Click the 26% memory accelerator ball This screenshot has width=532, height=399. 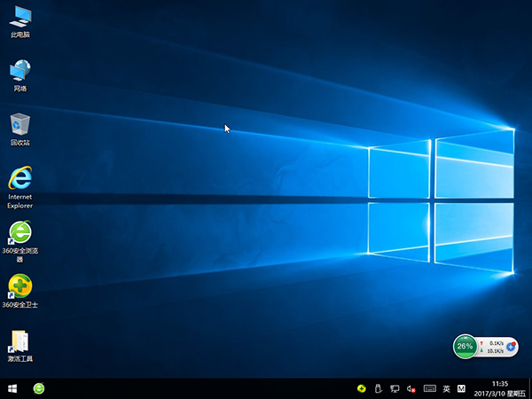465,346
